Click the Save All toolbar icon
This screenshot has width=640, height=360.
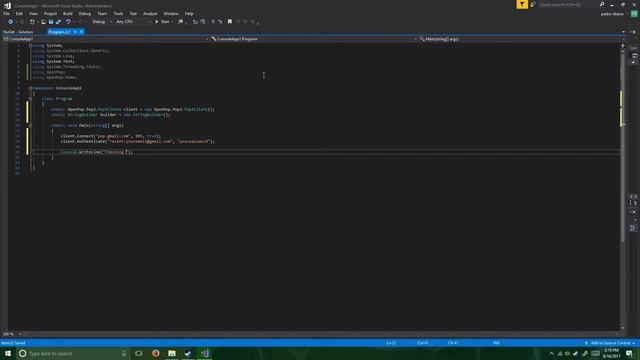tap(58, 22)
